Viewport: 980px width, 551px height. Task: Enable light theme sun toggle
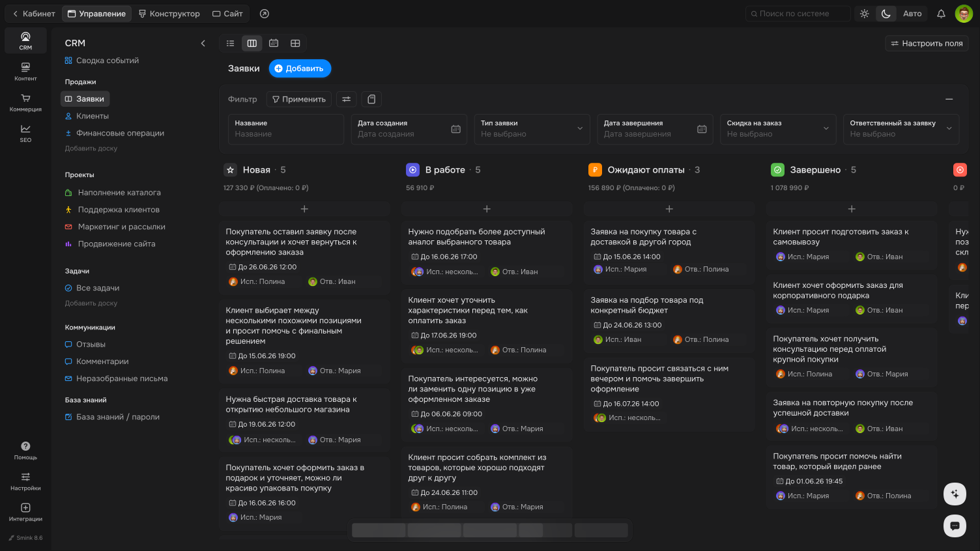coord(865,14)
